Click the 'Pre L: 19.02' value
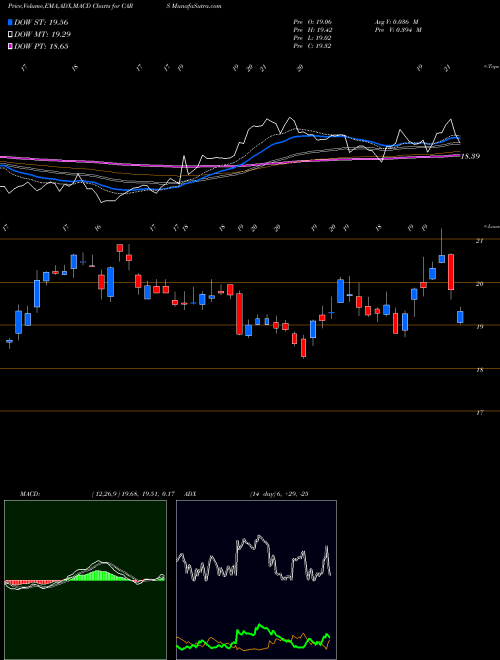Screen dimensions: 500x660 pos(312,38)
